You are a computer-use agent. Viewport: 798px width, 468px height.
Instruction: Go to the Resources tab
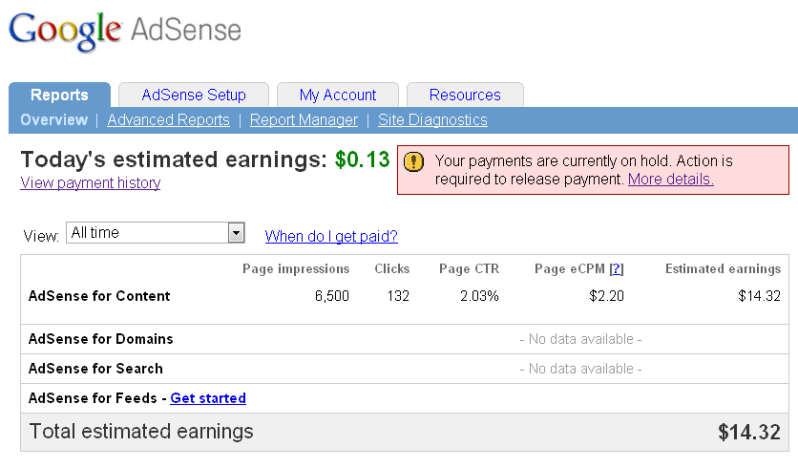tap(464, 95)
